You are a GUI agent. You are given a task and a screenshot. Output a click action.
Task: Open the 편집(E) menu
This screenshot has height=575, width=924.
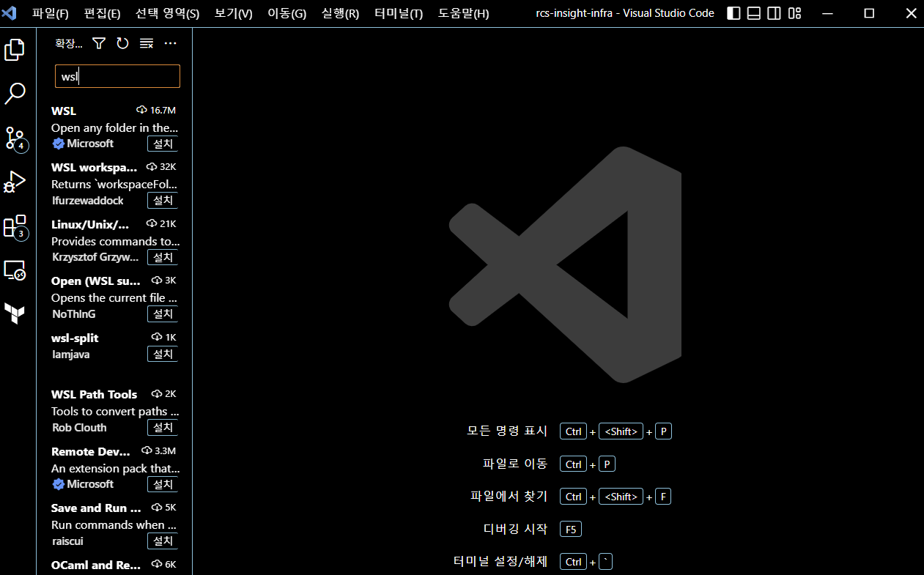point(103,13)
